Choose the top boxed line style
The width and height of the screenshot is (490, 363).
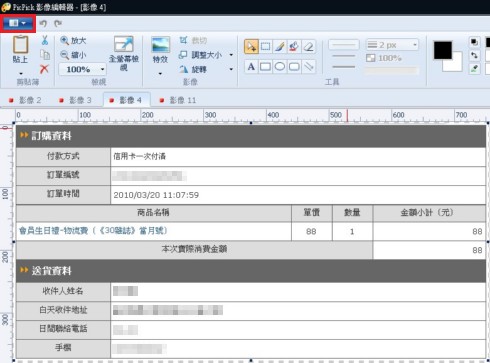coord(344,45)
